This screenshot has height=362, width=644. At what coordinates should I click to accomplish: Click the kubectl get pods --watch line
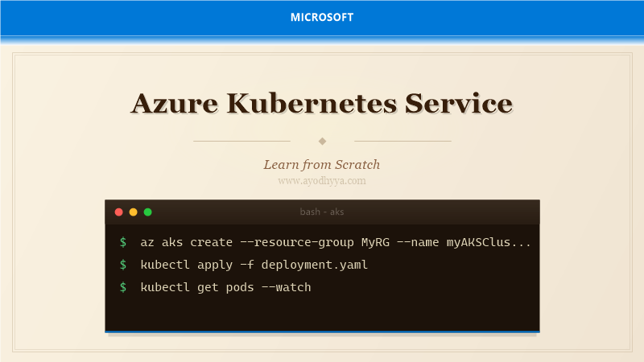point(225,287)
